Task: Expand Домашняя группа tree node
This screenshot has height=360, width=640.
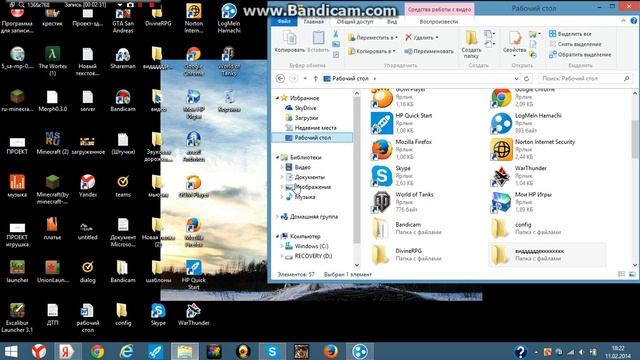Action: pos(278,216)
